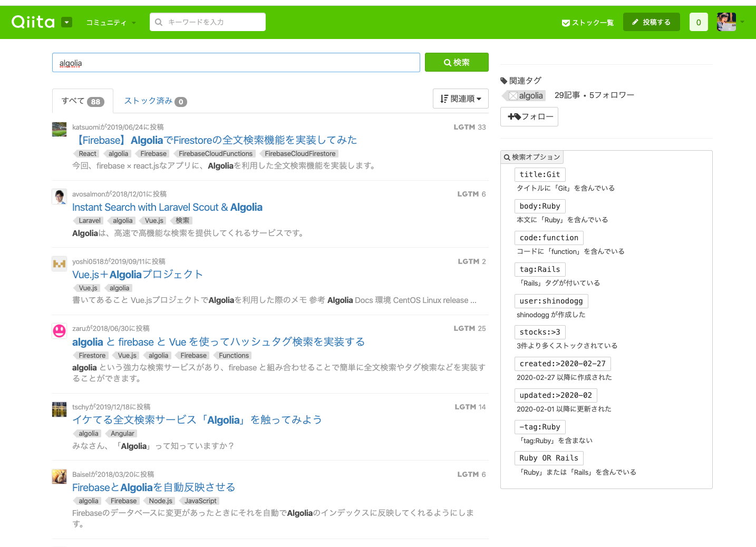Click the Laravel tag
The width and height of the screenshot is (756, 547).
click(90, 221)
